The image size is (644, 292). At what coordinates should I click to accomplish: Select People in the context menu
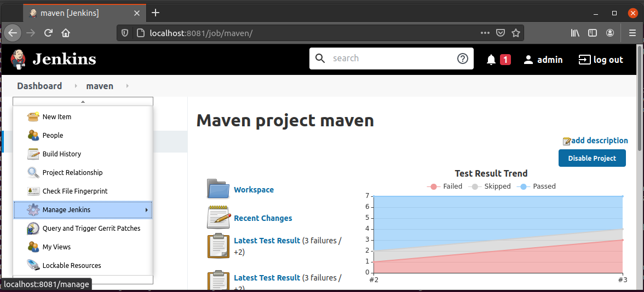(83, 136)
